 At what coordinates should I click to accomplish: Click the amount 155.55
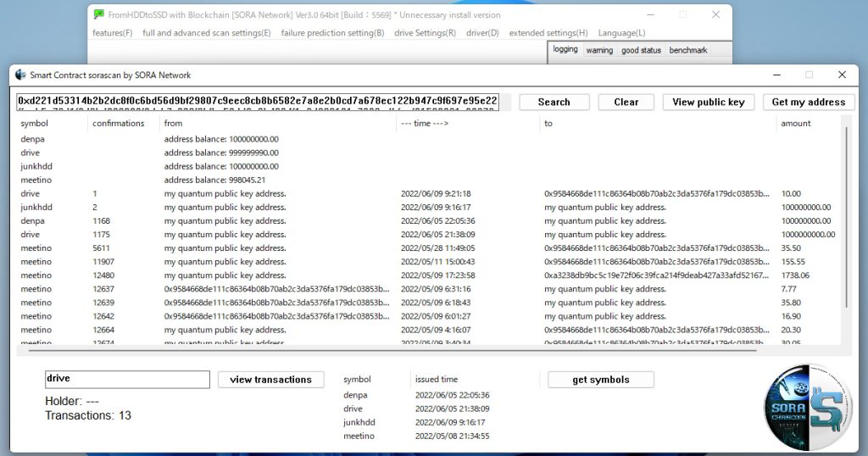(793, 262)
